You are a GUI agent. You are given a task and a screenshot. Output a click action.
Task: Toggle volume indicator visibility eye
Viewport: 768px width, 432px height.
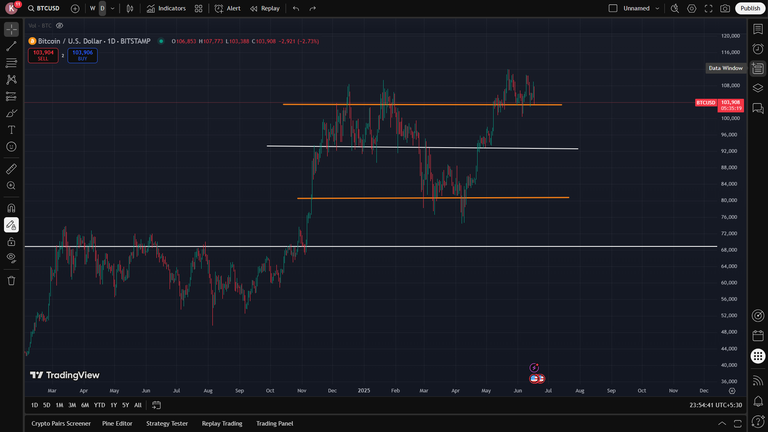point(59,25)
